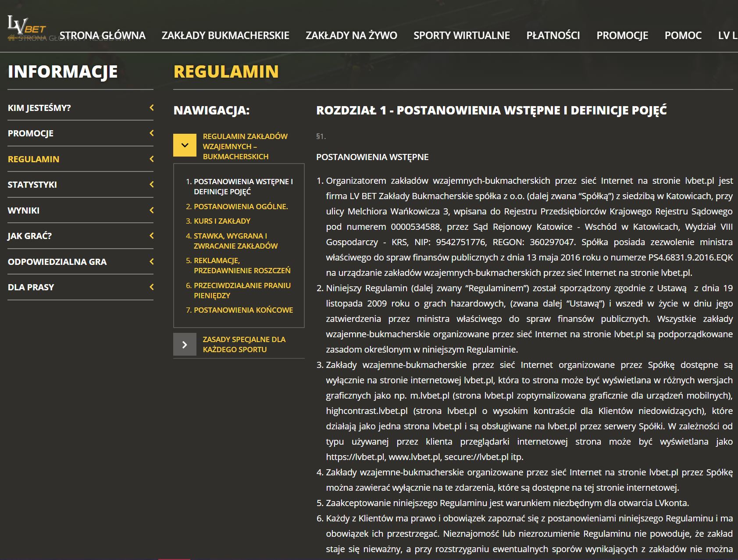The width and height of the screenshot is (738, 560).
Task: Expand section with gray right-chevron button
Action: click(x=185, y=344)
